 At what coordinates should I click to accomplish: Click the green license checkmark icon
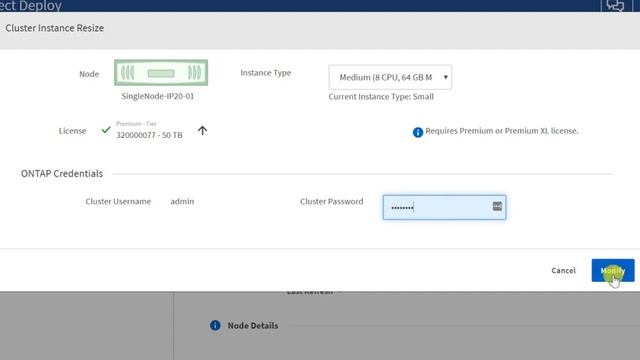(x=106, y=130)
